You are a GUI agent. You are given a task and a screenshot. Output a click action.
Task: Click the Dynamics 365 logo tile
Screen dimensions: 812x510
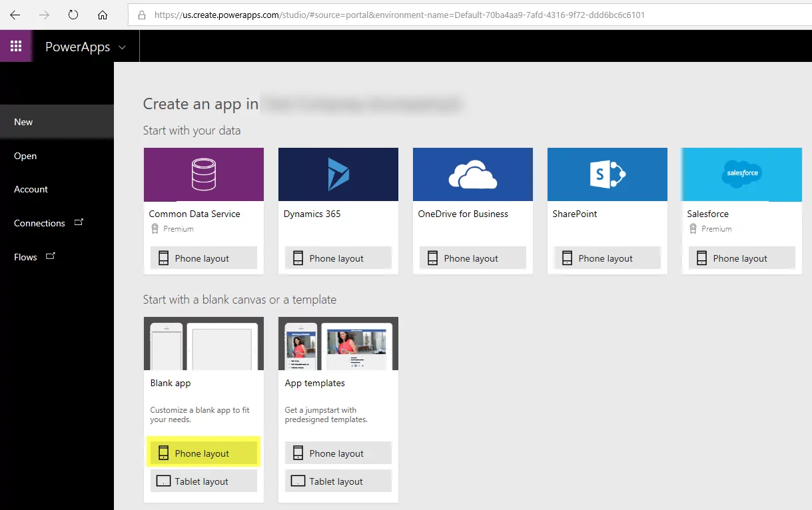coord(338,174)
